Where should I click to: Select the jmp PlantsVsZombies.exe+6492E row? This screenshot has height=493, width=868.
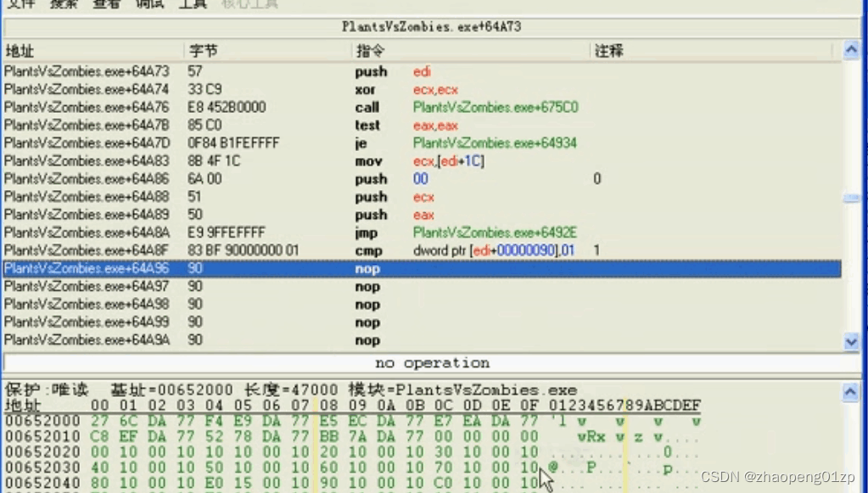point(423,232)
